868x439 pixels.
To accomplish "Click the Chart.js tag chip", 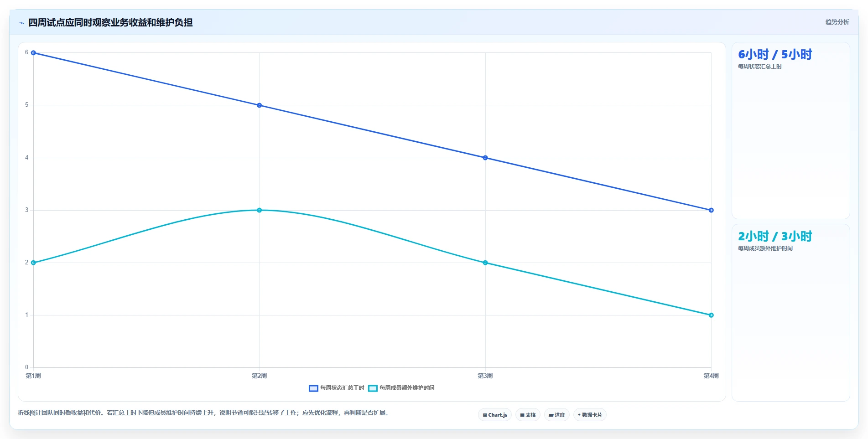I will tap(495, 415).
